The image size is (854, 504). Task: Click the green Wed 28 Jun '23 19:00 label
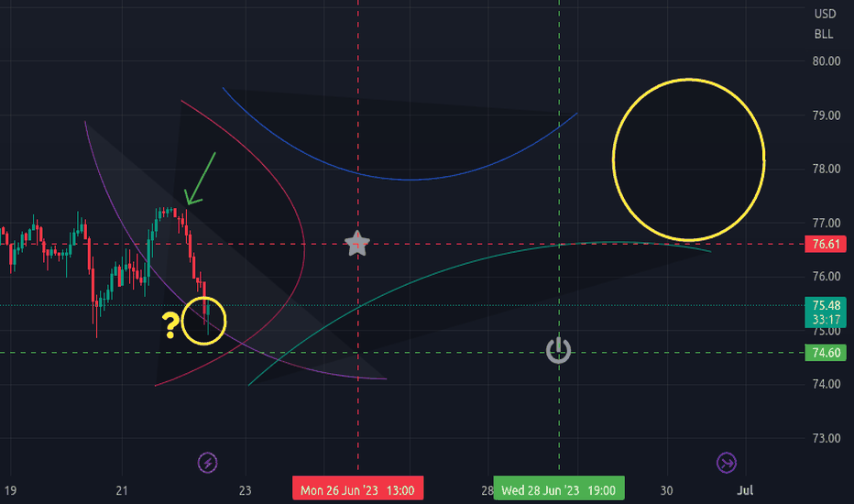click(559, 488)
